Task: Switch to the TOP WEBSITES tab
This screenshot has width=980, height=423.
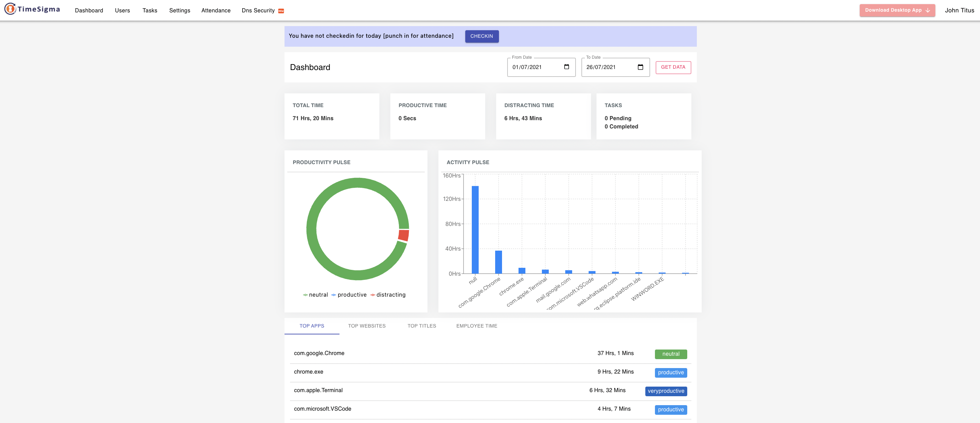Action: click(x=366, y=326)
